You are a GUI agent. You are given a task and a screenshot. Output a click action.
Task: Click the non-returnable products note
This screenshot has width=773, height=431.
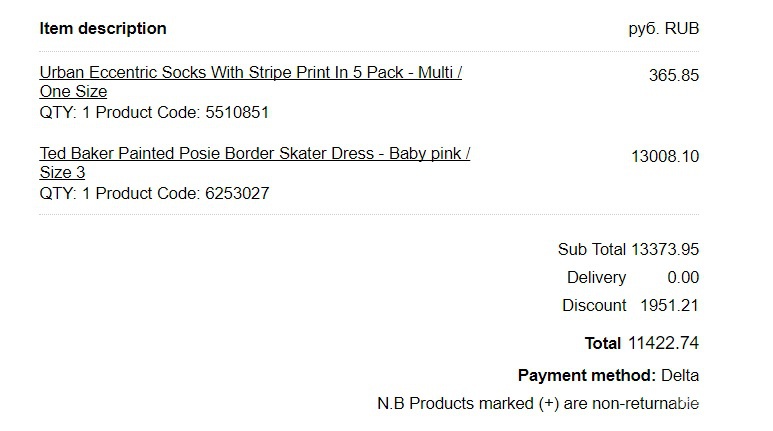pyautogui.click(x=538, y=404)
